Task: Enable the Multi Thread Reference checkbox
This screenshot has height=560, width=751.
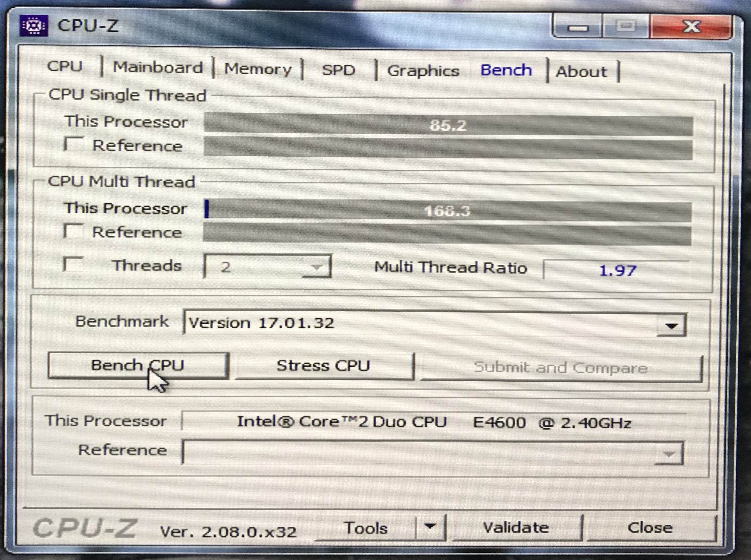Action: tap(73, 231)
